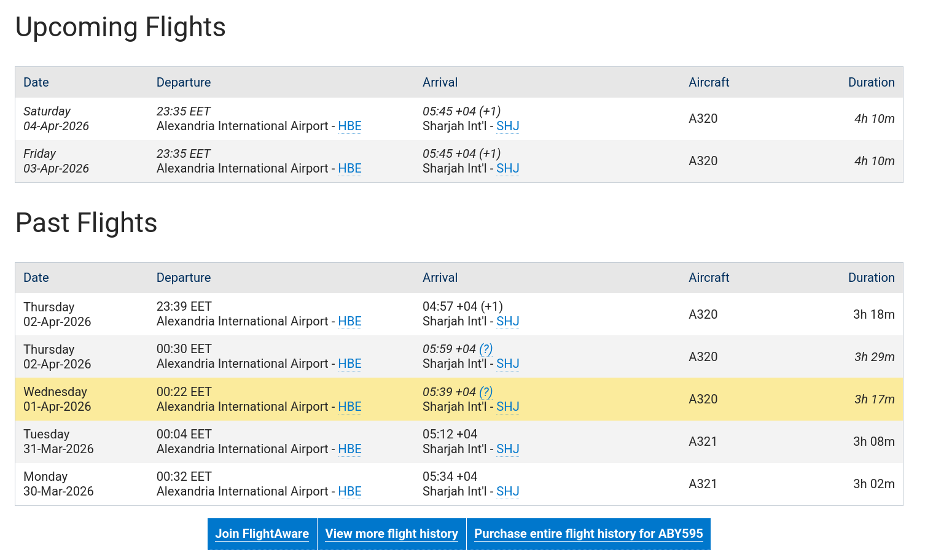Click Date column header in Past Flights
This screenshot has height=560, width=925.
[x=36, y=278]
